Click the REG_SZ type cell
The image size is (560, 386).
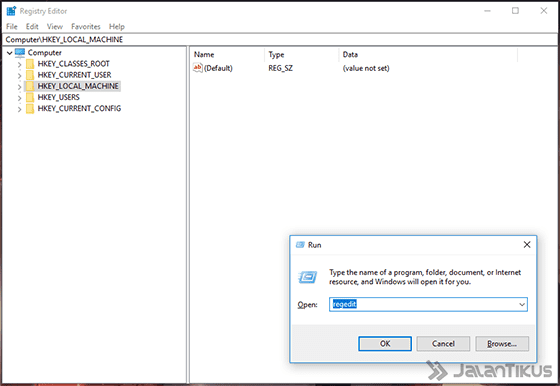(x=280, y=68)
